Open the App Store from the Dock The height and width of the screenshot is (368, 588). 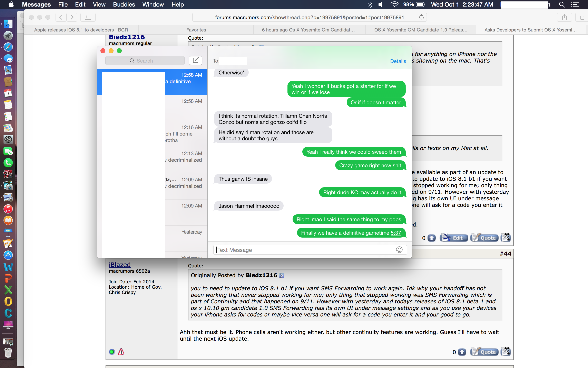(8, 255)
